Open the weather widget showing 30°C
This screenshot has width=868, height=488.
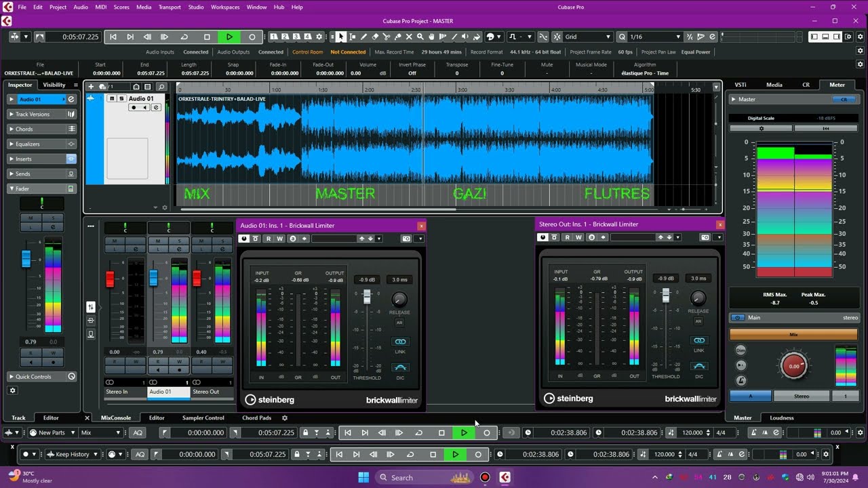pyautogui.click(x=30, y=477)
